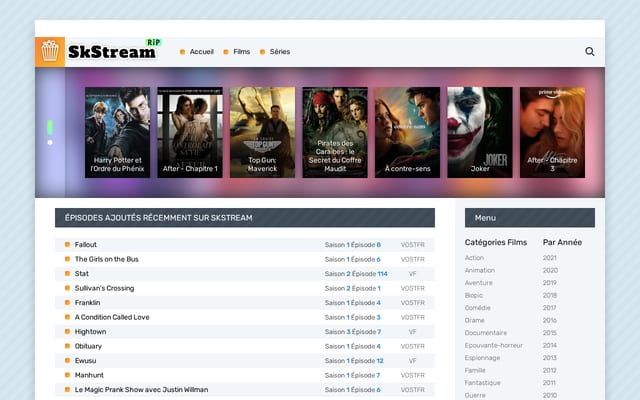Screen dimensions: 640x400
Task: Open the Films menu item
Action: pyautogui.click(x=242, y=52)
